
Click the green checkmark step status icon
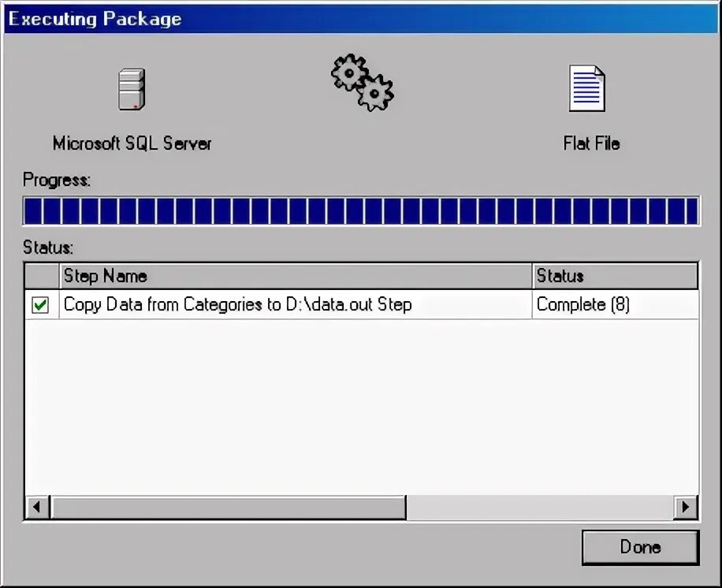tap(40, 304)
